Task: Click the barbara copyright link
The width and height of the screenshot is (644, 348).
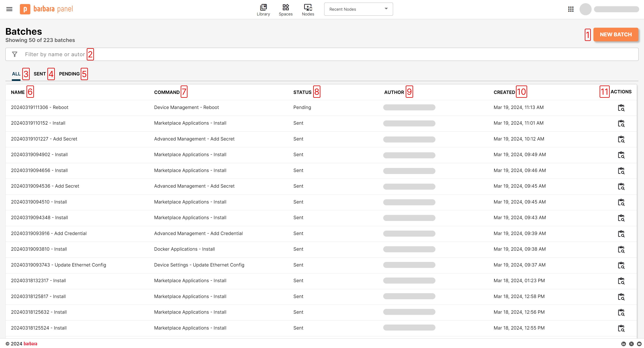Action: (x=30, y=344)
